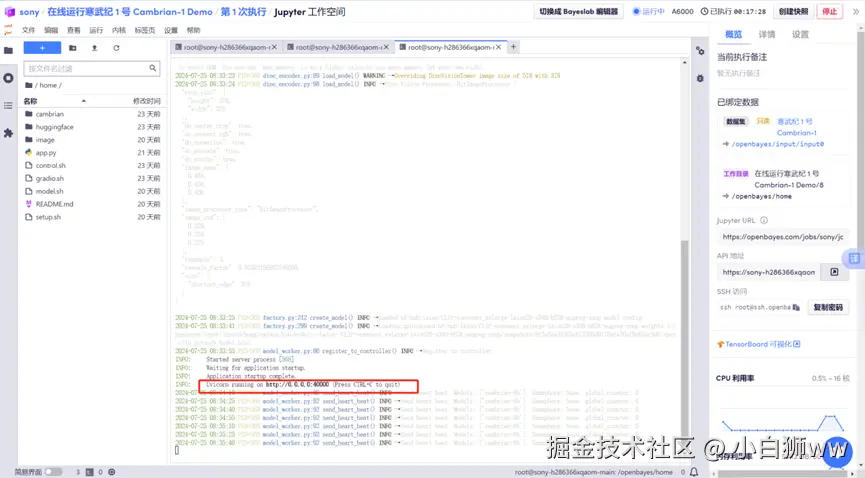Open the 设置 menu in menu bar

(x=171, y=30)
